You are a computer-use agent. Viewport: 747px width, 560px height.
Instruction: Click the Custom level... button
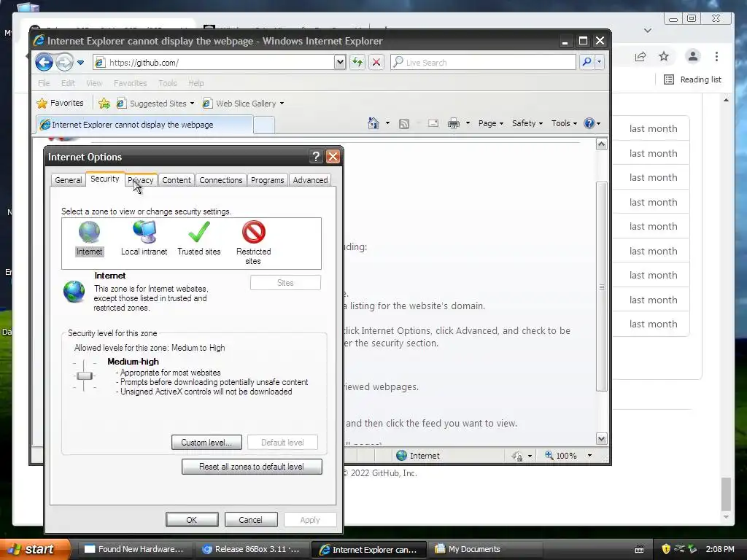point(206,443)
